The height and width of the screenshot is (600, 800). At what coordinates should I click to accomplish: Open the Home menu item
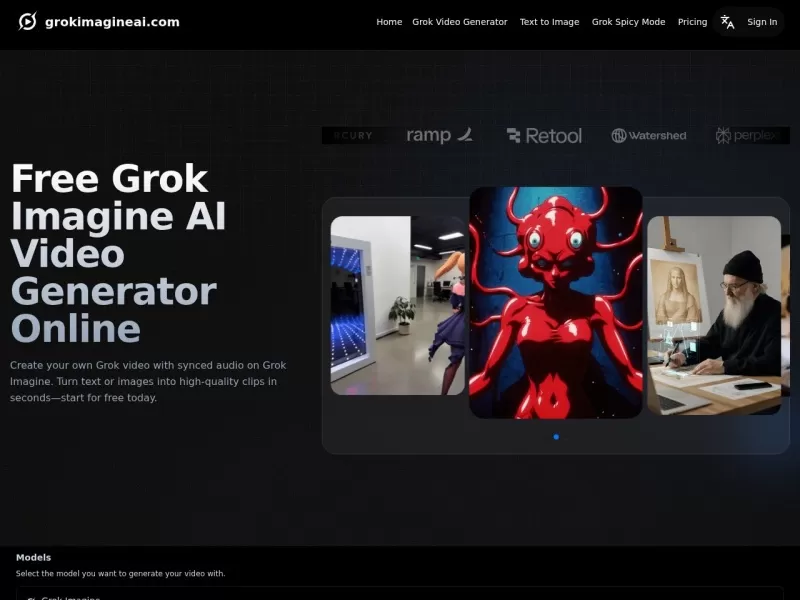(389, 21)
